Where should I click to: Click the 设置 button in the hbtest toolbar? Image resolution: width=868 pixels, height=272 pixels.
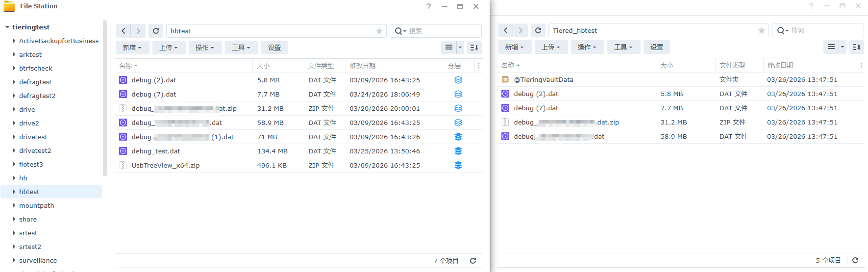click(274, 48)
